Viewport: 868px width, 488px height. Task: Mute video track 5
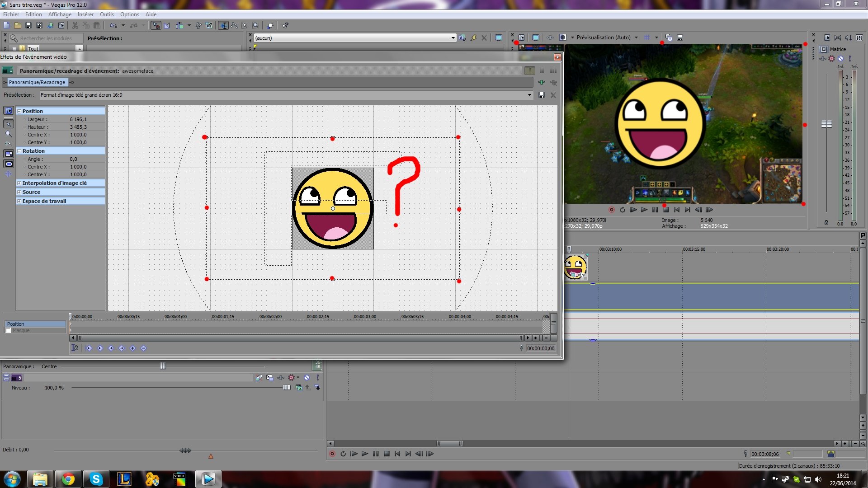tap(307, 378)
